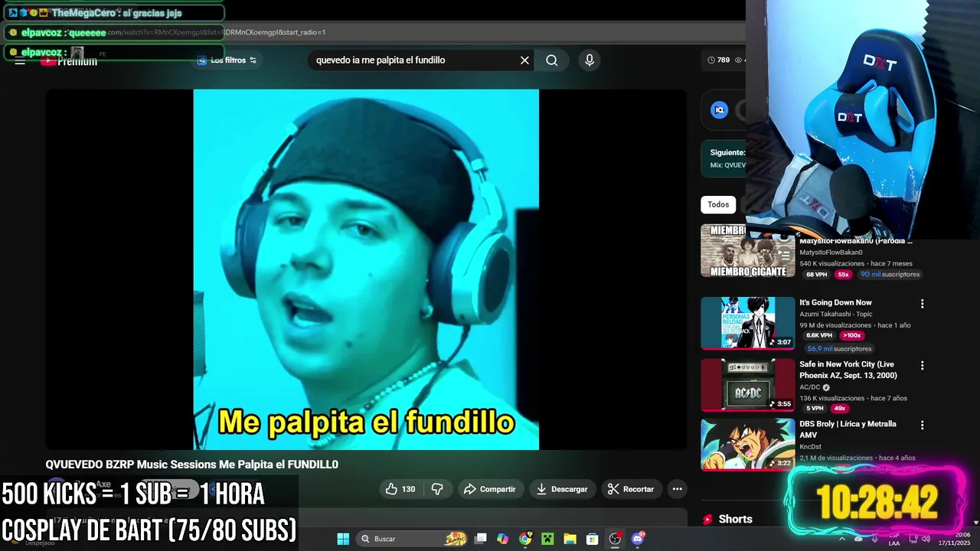Screen dimensions: 980x551
Task: Open options for It's Going Down Now
Action: [922, 304]
